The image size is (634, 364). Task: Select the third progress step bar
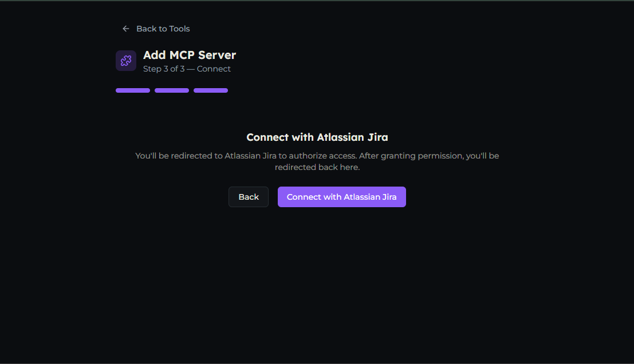(211, 90)
